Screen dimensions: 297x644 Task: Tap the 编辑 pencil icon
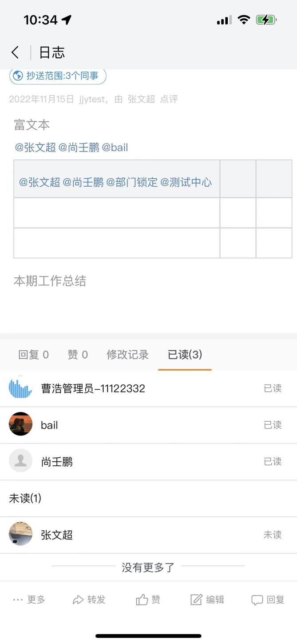(196, 600)
